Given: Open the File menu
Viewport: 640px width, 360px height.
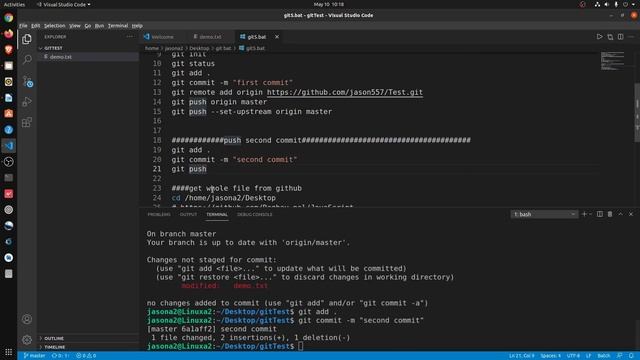Looking at the screenshot, I should pyautogui.click(x=23, y=26).
